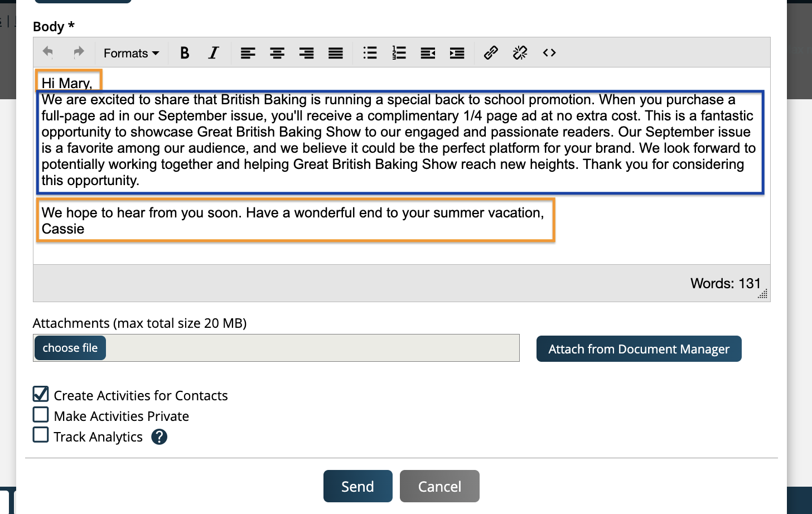The width and height of the screenshot is (812, 514).
Task: Toggle italic formatting
Action: [x=213, y=53]
